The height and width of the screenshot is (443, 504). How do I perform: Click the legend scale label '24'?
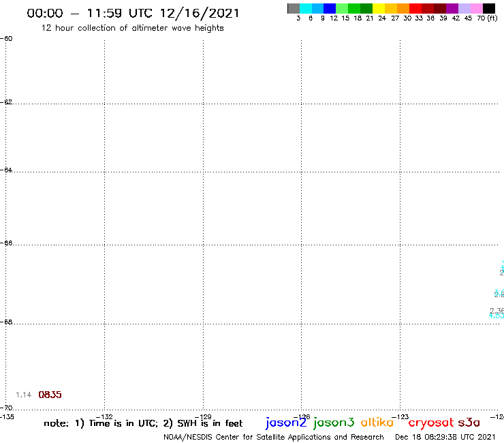pos(382,18)
